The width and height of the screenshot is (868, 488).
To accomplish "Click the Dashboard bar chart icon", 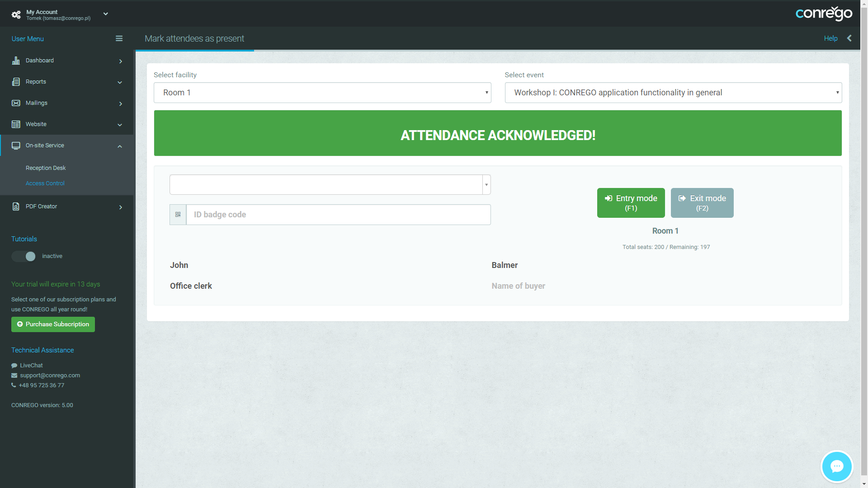I will pos(16,61).
